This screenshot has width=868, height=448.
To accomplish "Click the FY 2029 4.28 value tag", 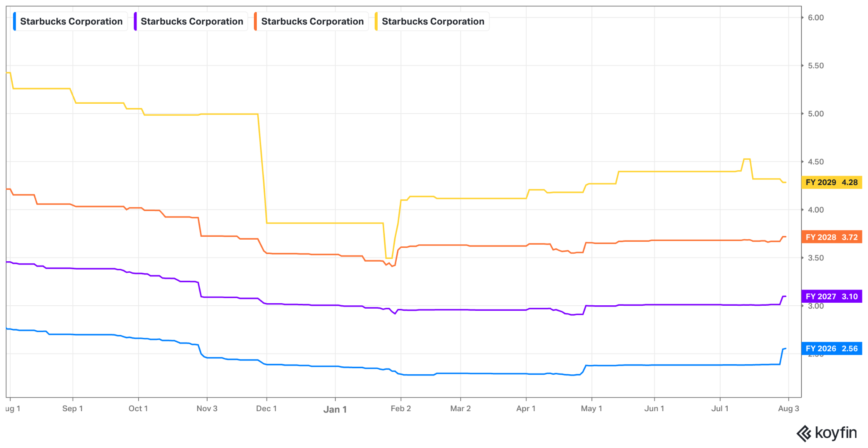I will 832,183.
